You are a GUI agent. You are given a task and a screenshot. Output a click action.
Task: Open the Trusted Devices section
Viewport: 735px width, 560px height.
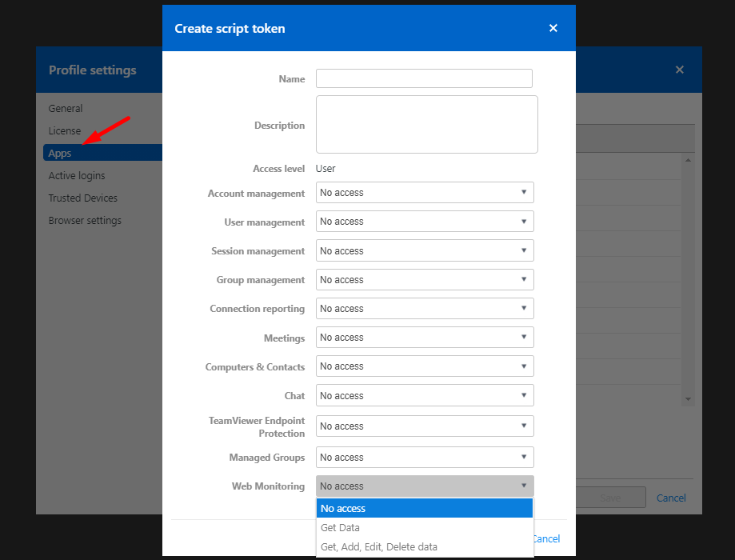coord(84,198)
